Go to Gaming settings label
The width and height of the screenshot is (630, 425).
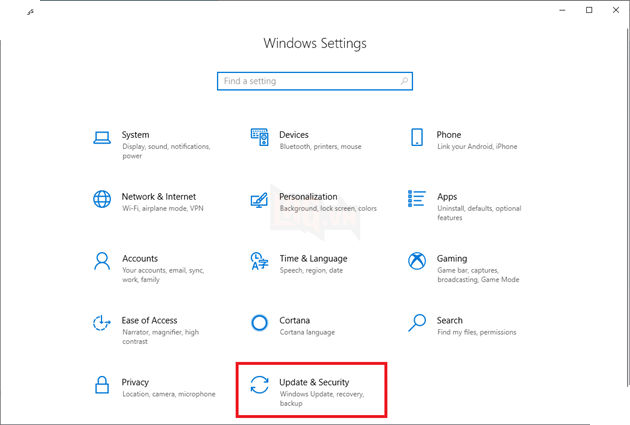[452, 259]
